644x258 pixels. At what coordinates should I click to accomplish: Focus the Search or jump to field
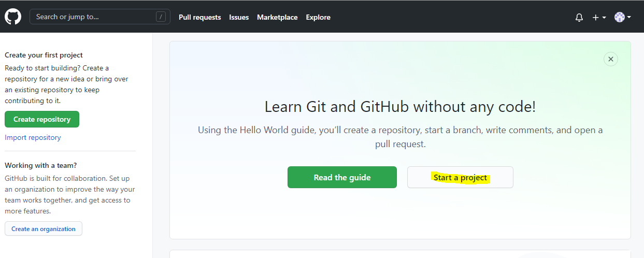(x=100, y=17)
